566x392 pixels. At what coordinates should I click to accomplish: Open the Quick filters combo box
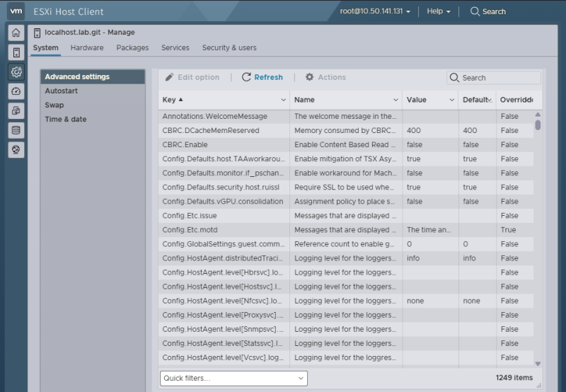point(233,379)
